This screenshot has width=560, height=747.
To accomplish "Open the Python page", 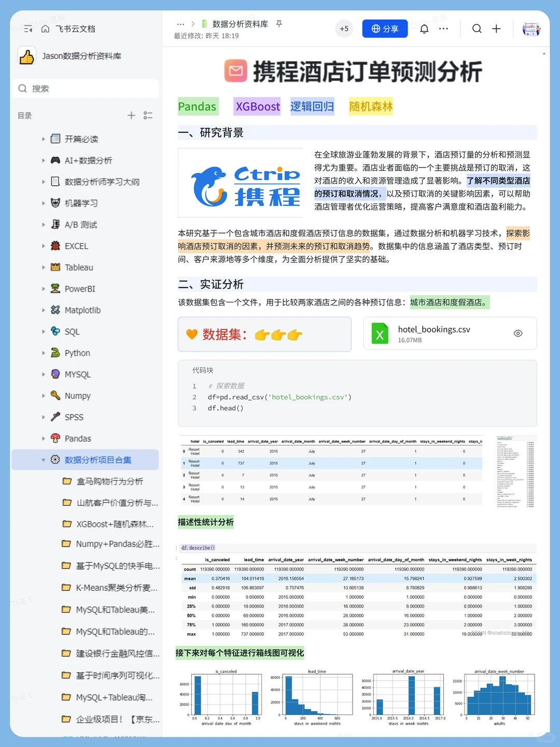I will tap(77, 353).
